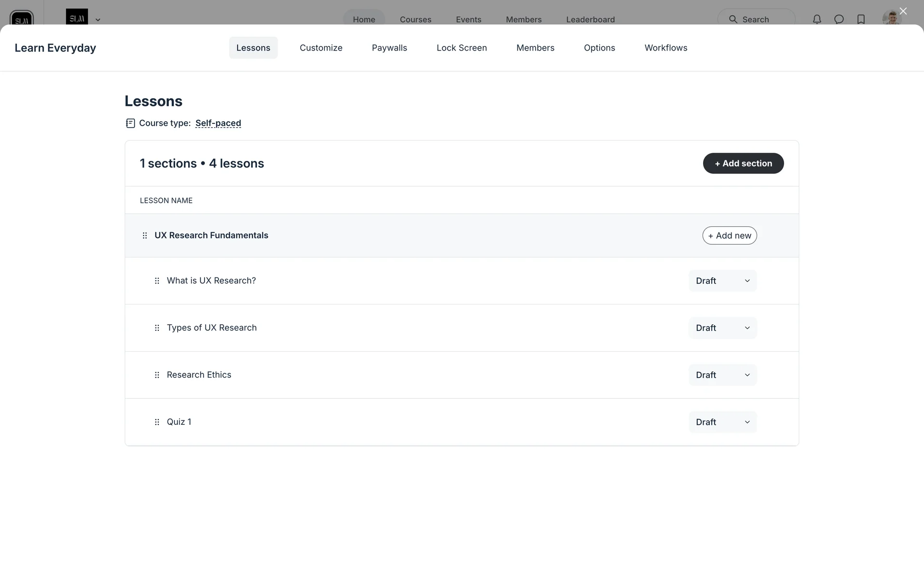
Task: Click the notifications bell icon
Action: tap(817, 19)
